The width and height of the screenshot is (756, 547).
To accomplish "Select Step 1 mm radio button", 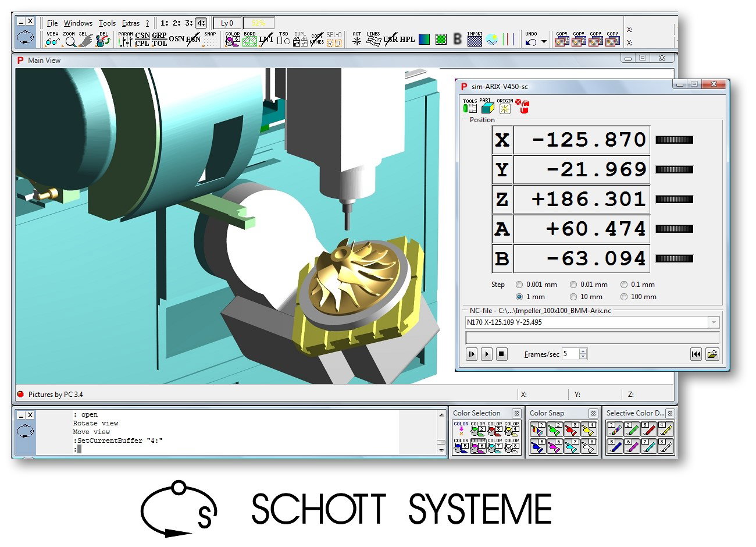I will pos(519,297).
